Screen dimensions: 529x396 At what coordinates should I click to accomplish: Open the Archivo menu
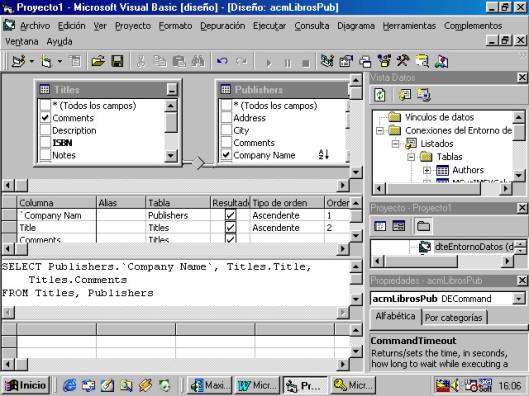(35, 26)
